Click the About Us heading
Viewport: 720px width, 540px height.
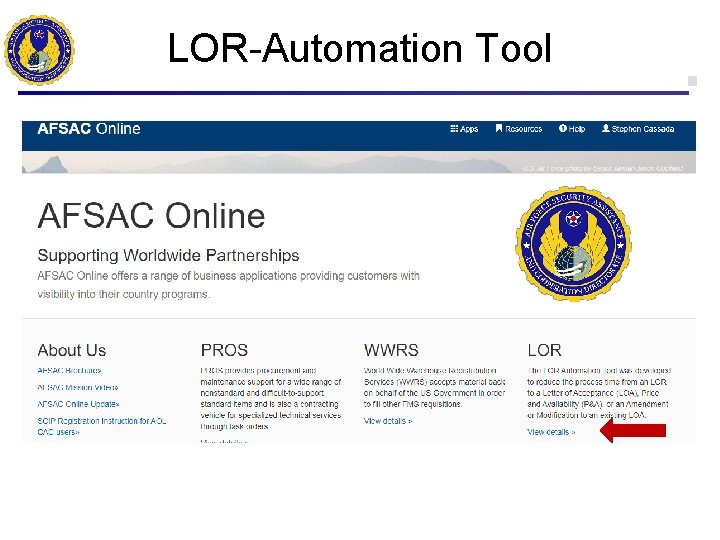[72, 350]
